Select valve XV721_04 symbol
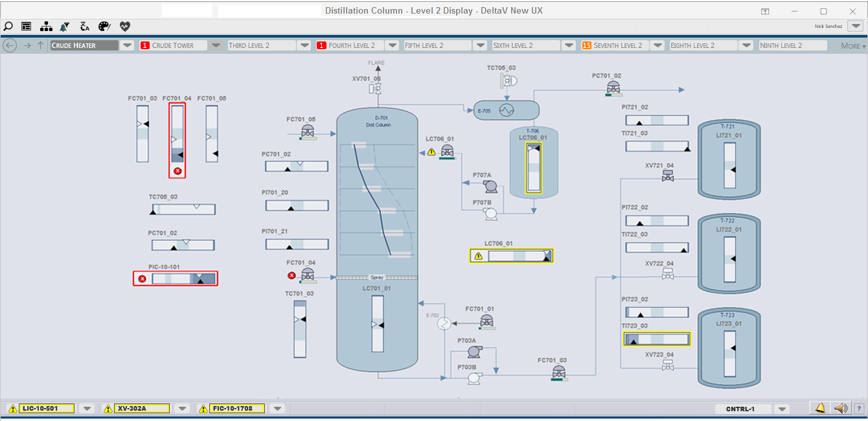 point(667,176)
